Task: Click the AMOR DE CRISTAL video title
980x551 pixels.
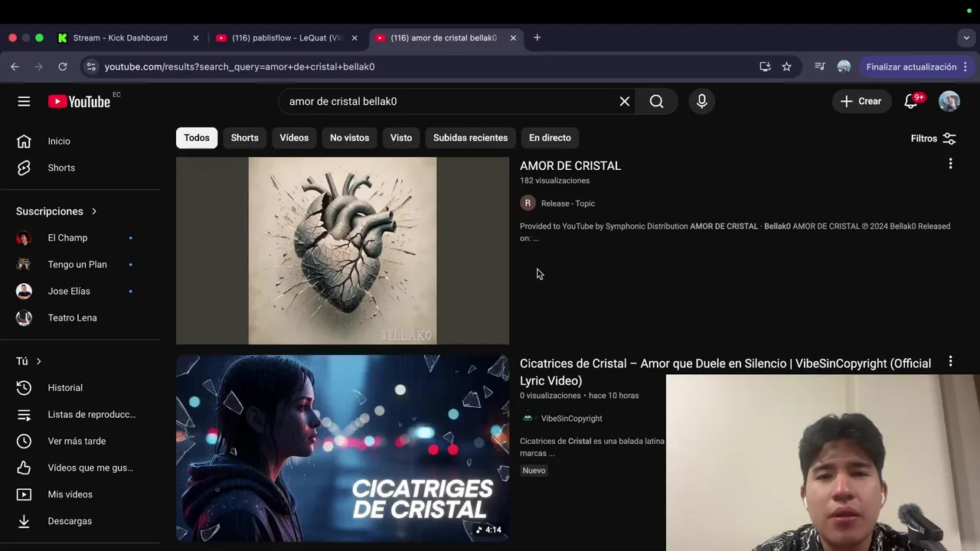Action: (x=570, y=166)
